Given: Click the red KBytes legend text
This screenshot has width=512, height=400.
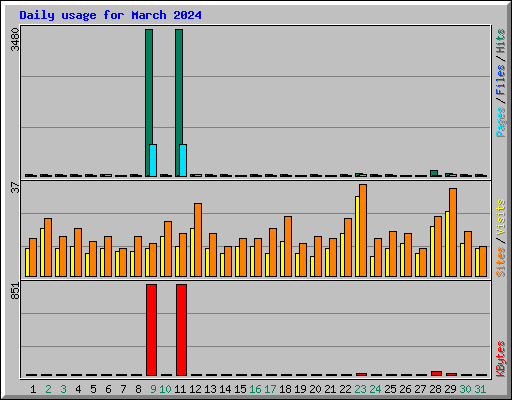Looking at the screenshot, I should [501, 359].
